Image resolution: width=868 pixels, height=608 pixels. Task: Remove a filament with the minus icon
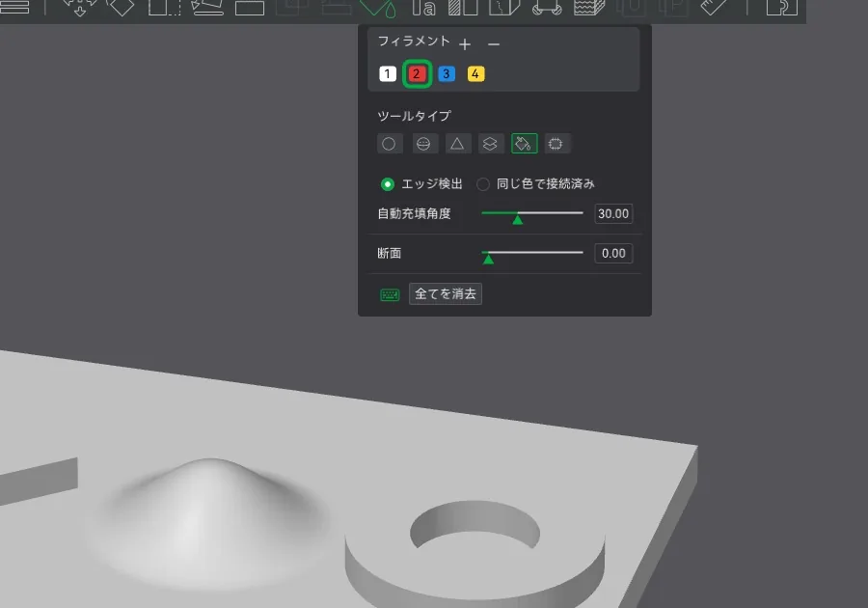point(494,43)
